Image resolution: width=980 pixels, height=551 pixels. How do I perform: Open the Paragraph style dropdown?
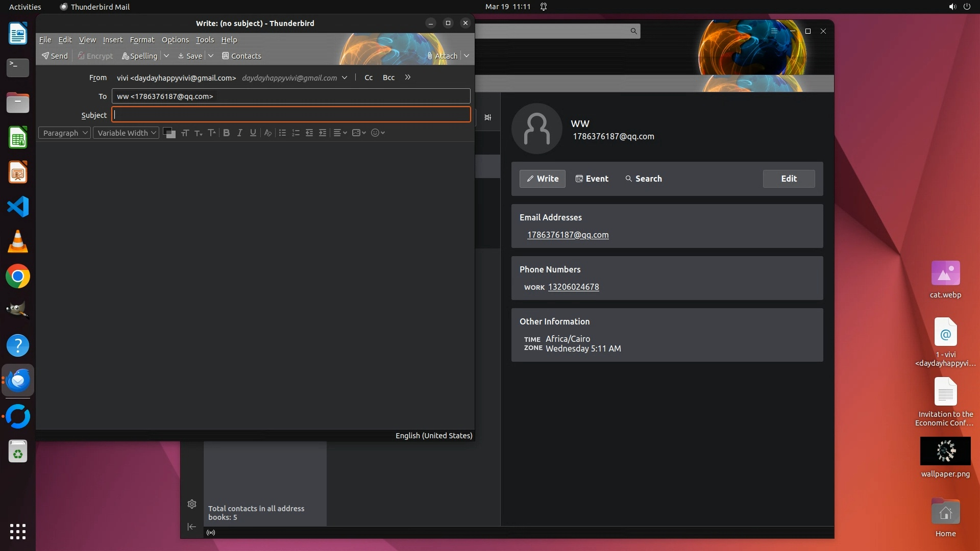pos(65,133)
